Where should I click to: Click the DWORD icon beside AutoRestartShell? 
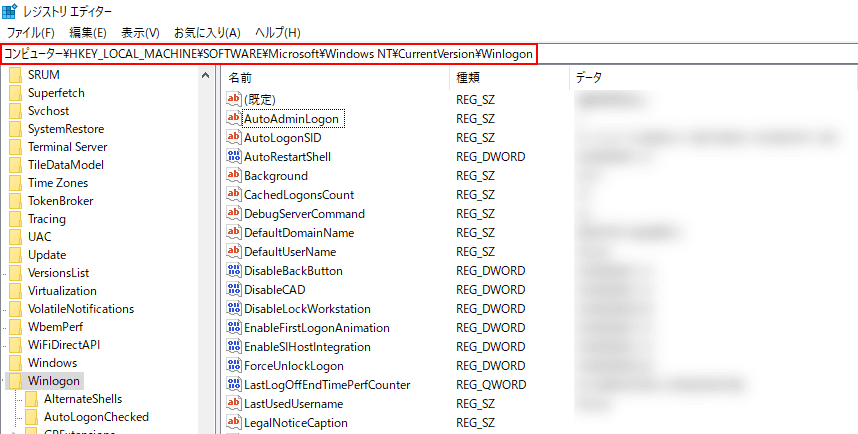[x=234, y=156]
